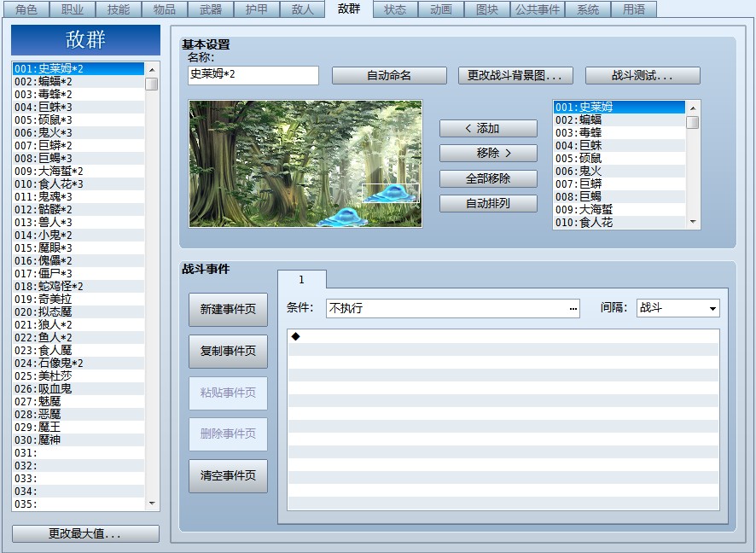
Task: Select troop 002:蝙蝠*2
Action: click(79, 81)
